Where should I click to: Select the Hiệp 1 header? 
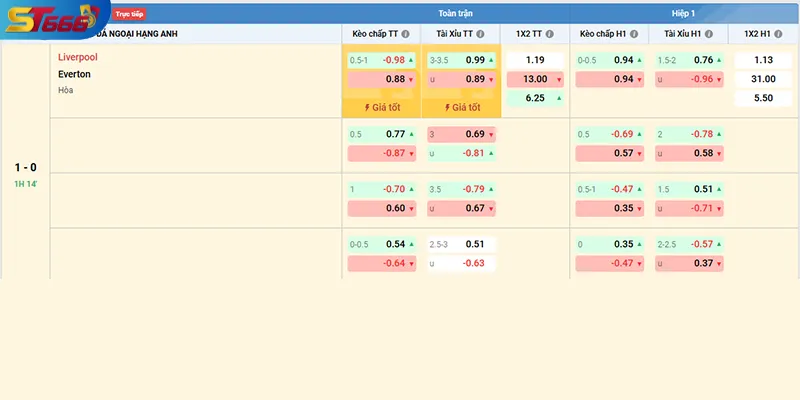click(685, 13)
